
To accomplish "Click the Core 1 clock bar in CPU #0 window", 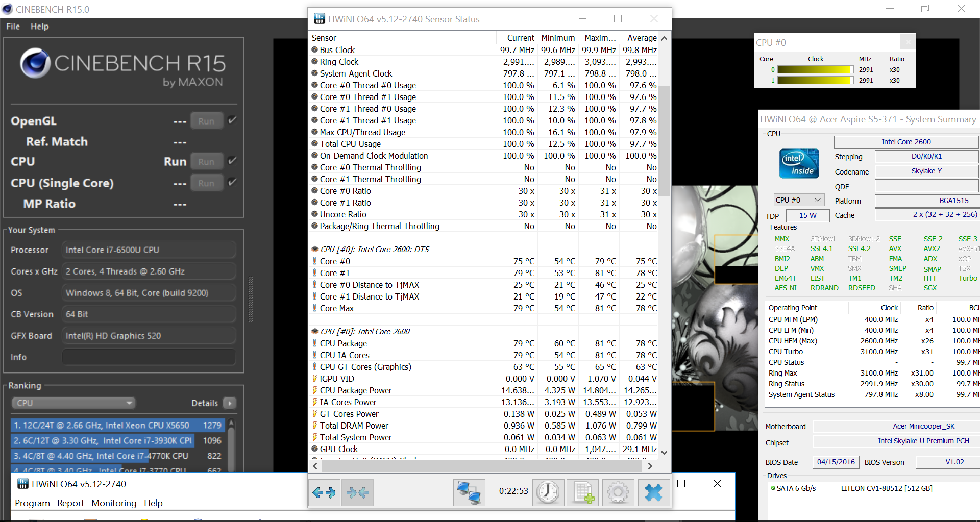I will [x=815, y=80].
